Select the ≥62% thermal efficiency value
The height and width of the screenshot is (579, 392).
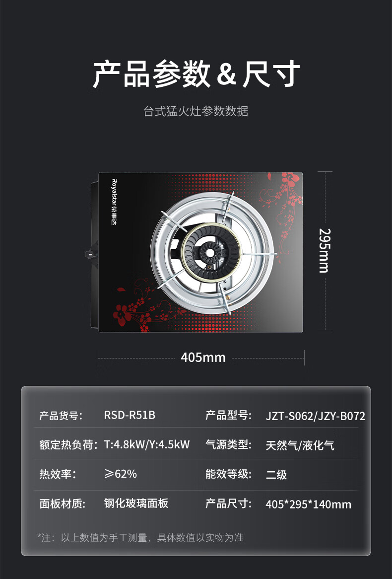coord(121,474)
